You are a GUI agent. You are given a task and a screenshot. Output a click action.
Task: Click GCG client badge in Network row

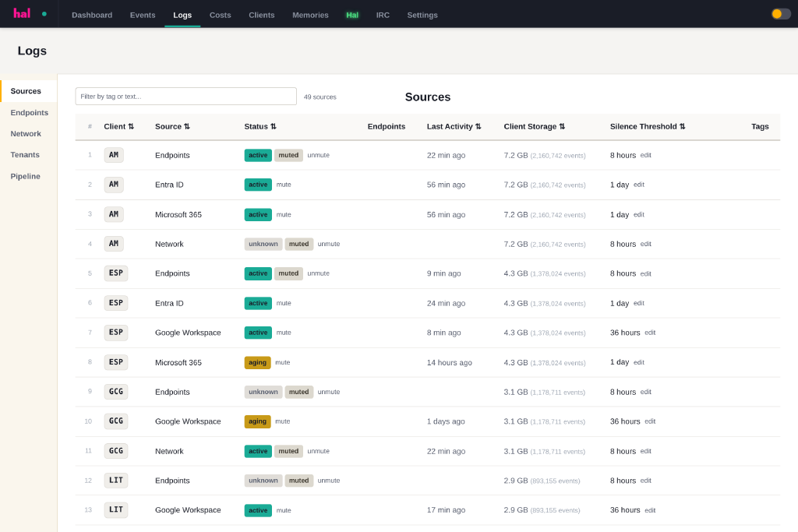coord(116,451)
